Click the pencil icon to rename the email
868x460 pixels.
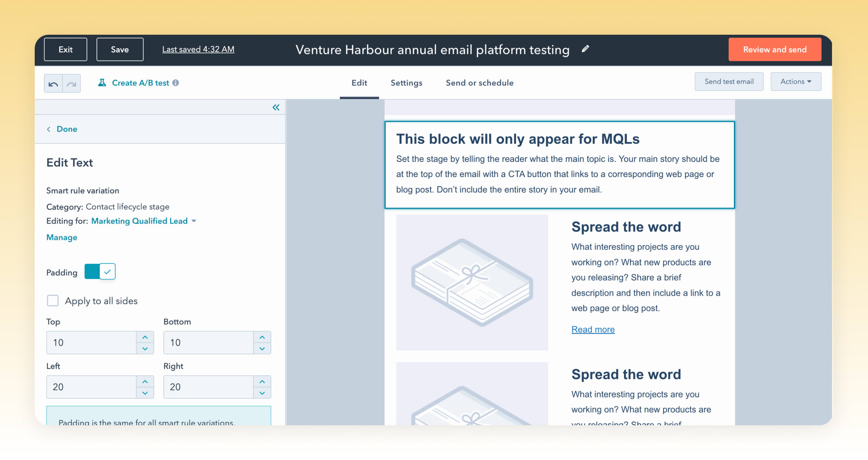[585, 49]
